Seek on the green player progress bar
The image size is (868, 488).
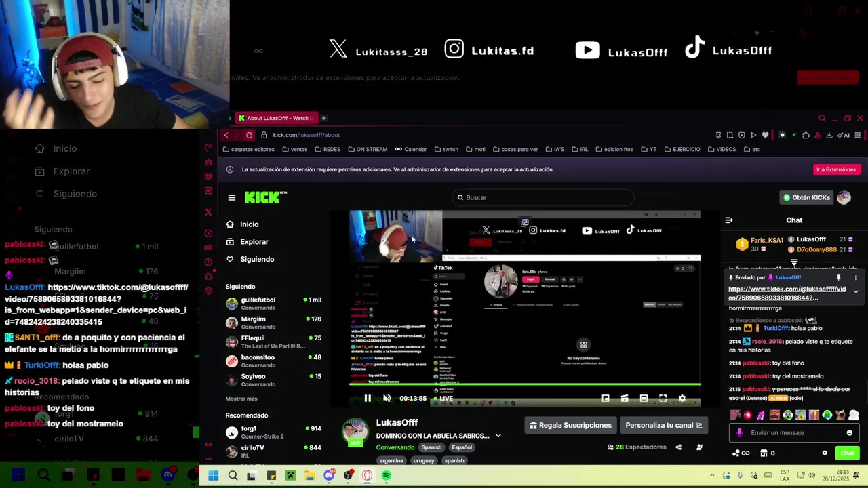(525, 384)
